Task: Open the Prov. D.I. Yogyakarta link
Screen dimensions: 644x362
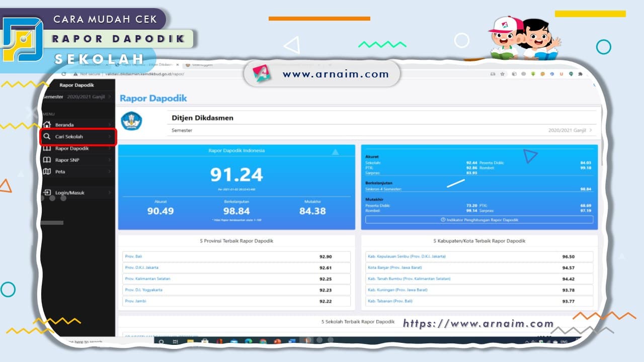Action: 143,290
